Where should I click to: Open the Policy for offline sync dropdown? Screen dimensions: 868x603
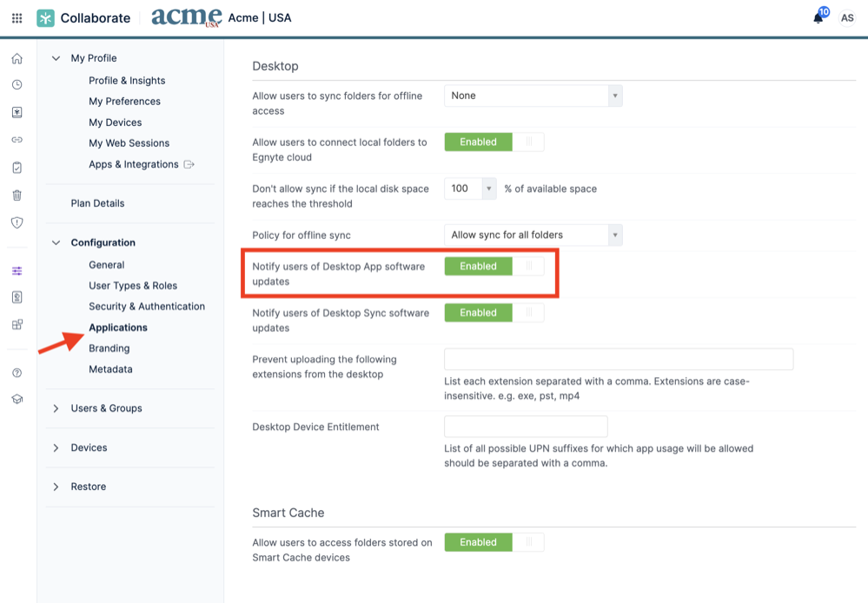coord(533,235)
